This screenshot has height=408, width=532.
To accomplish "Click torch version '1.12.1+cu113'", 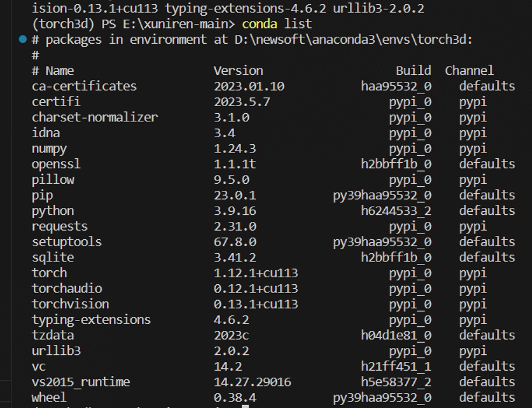I will coord(256,273).
